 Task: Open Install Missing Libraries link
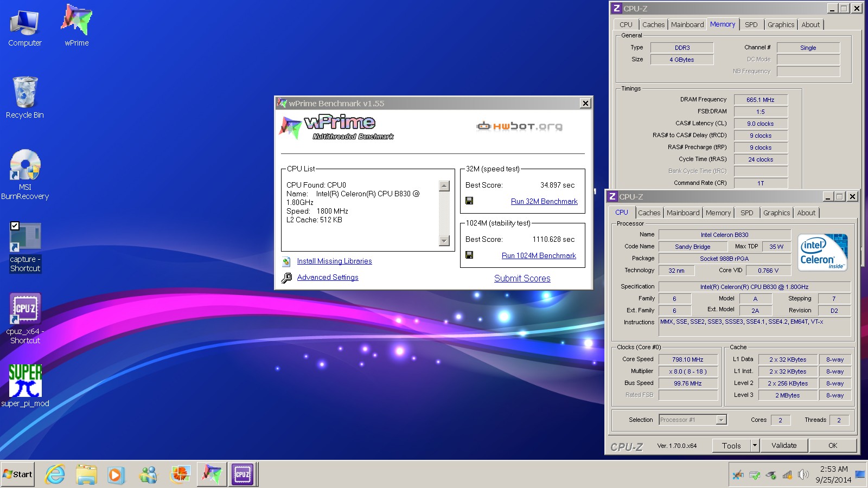point(334,261)
